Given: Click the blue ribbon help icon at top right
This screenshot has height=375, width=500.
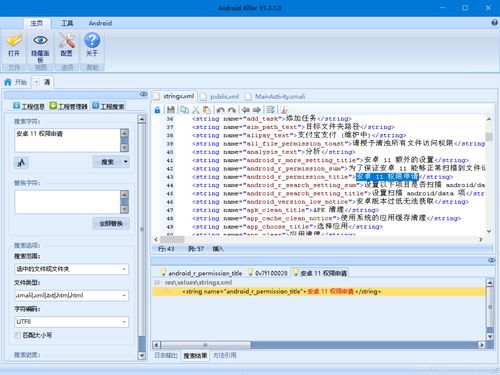Looking at the screenshot, I should point(495,23).
